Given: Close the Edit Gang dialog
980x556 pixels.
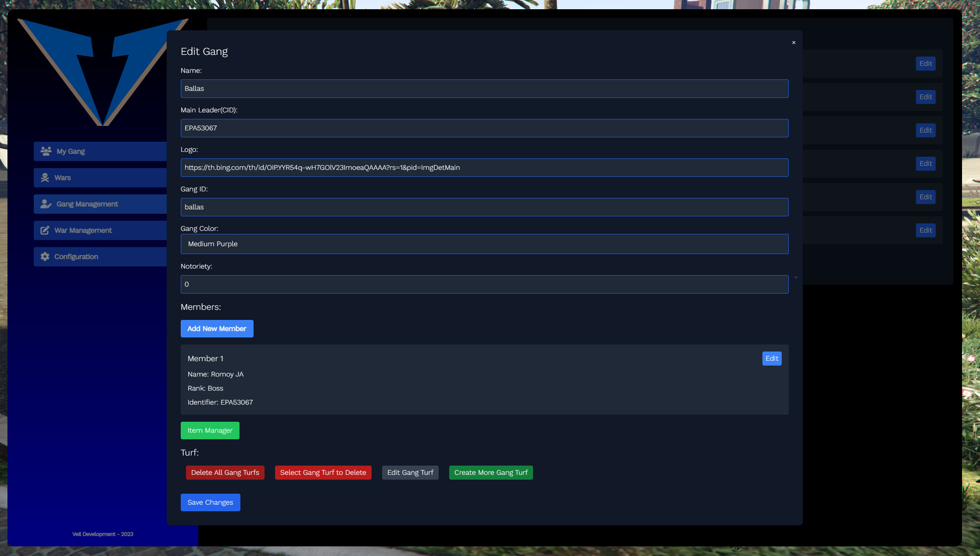Looking at the screenshot, I should click(794, 43).
